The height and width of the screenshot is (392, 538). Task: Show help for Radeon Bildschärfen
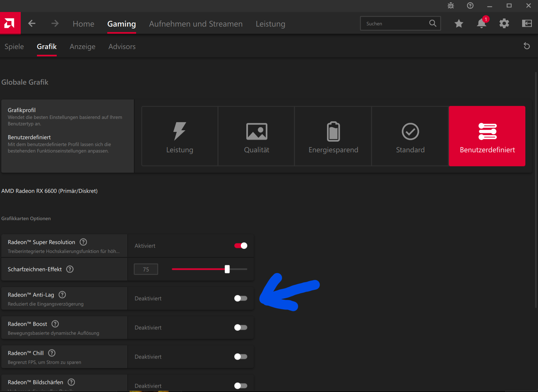(x=71, y=382)
